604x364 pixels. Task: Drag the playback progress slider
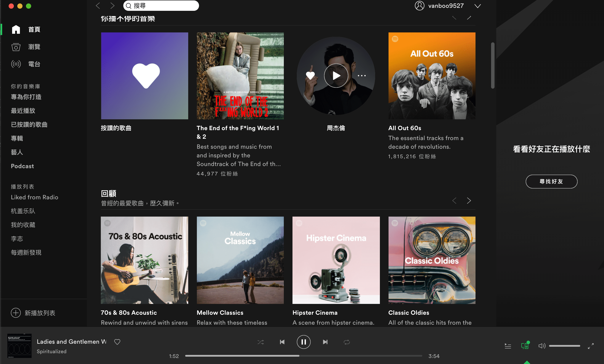(299, 356)
